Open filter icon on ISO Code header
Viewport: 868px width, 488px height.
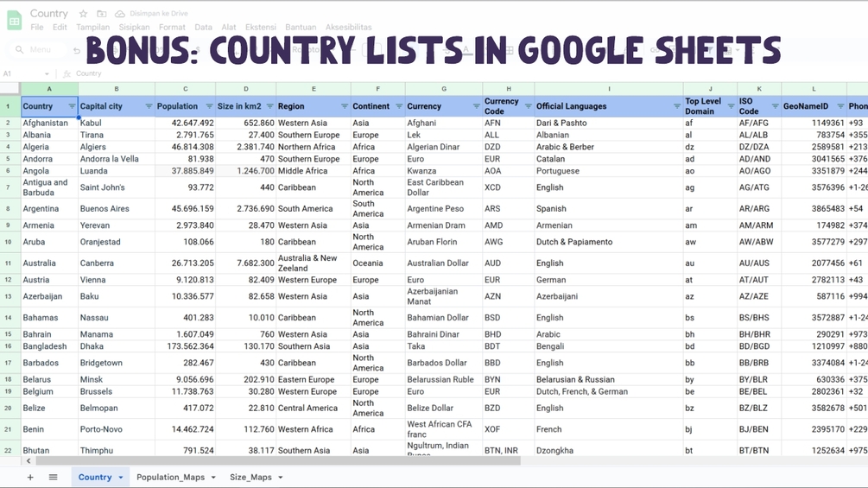775,106
